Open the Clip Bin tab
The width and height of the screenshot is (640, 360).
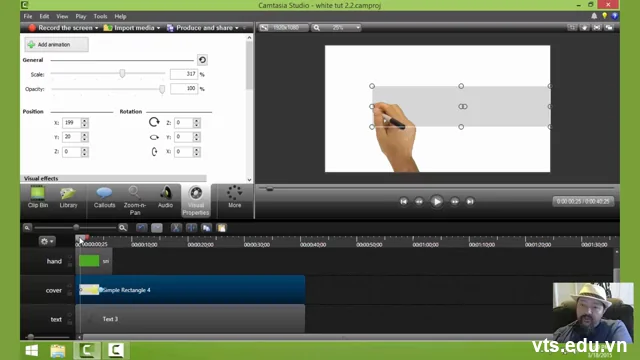coord(38,197)
